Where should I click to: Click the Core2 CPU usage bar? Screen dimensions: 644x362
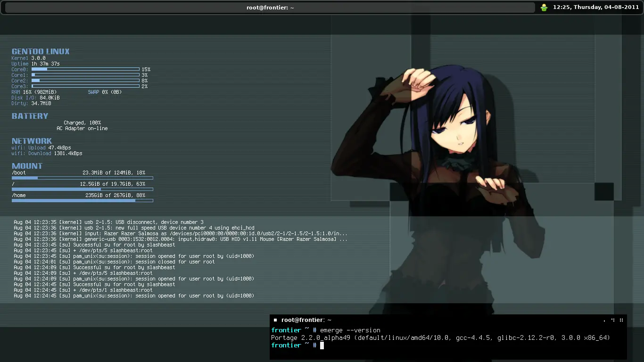(x=85, y=81)
